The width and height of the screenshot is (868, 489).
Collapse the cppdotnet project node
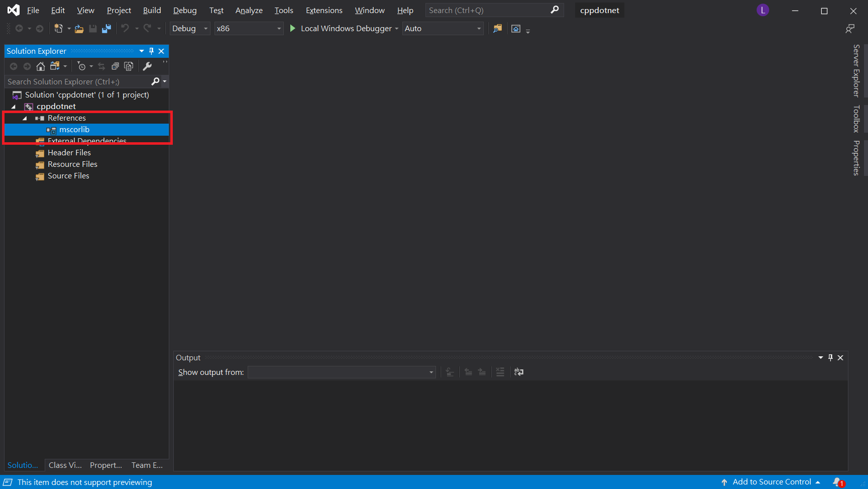14,107
